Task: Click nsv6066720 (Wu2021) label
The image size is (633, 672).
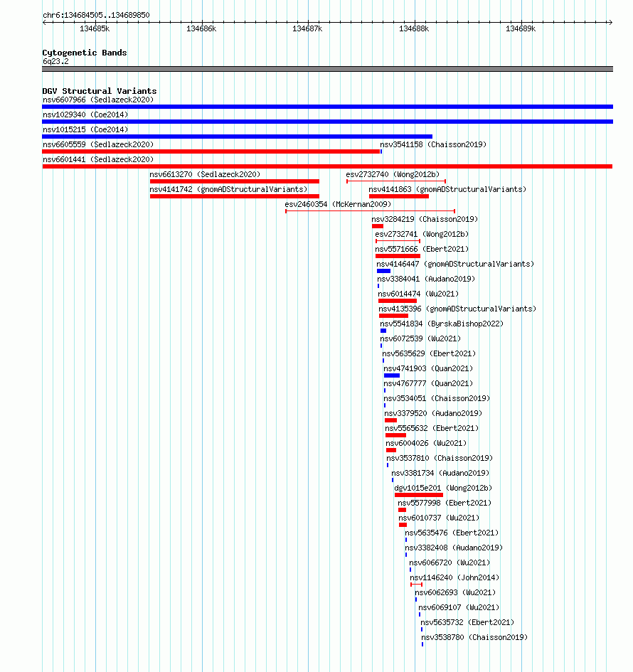Action: tap(450, 562)
